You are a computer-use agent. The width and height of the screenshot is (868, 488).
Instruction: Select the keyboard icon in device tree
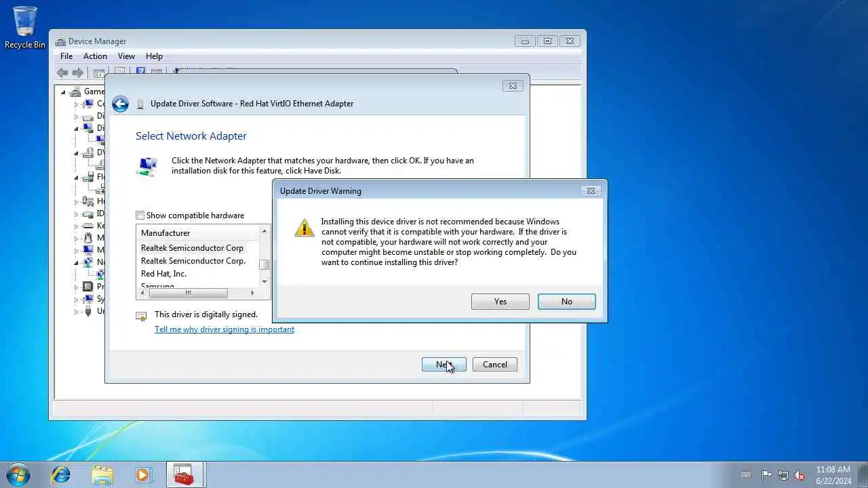click(87, 226)
